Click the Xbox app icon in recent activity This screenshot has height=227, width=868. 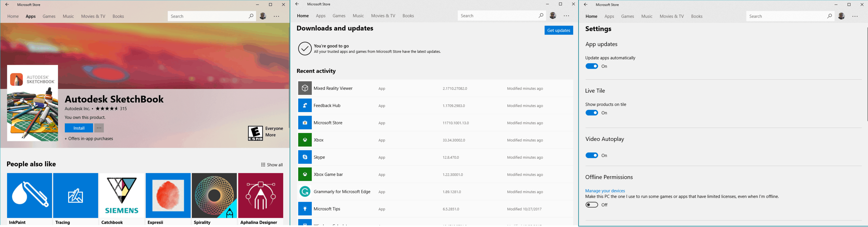pyautogui.click(x=305, y=140)
